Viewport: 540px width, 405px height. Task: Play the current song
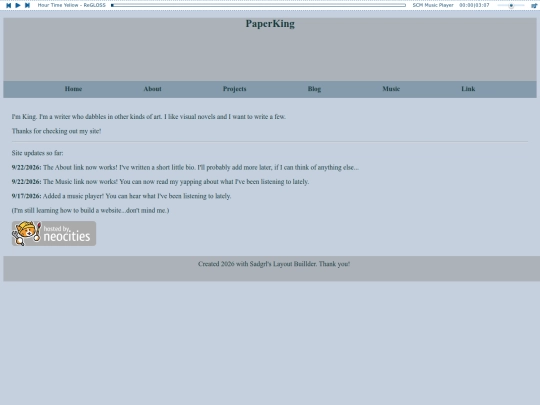pos(18,5)
